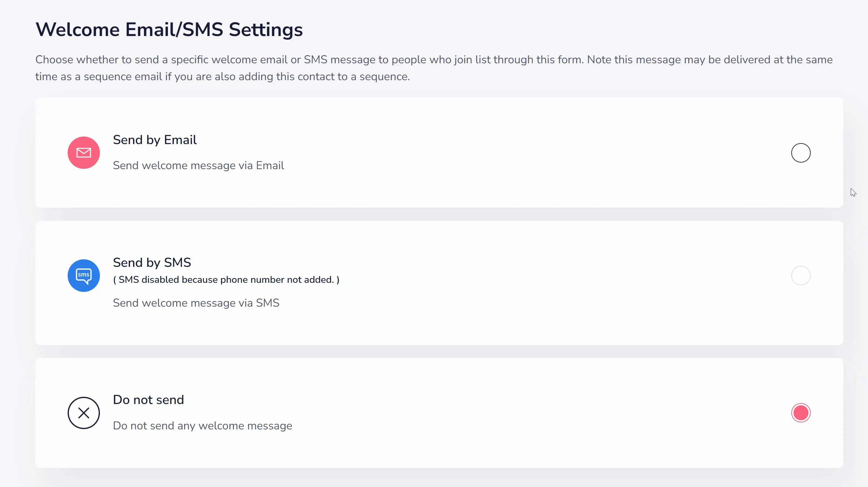Click empty middle area of Send by SMS card

[539, 283]
